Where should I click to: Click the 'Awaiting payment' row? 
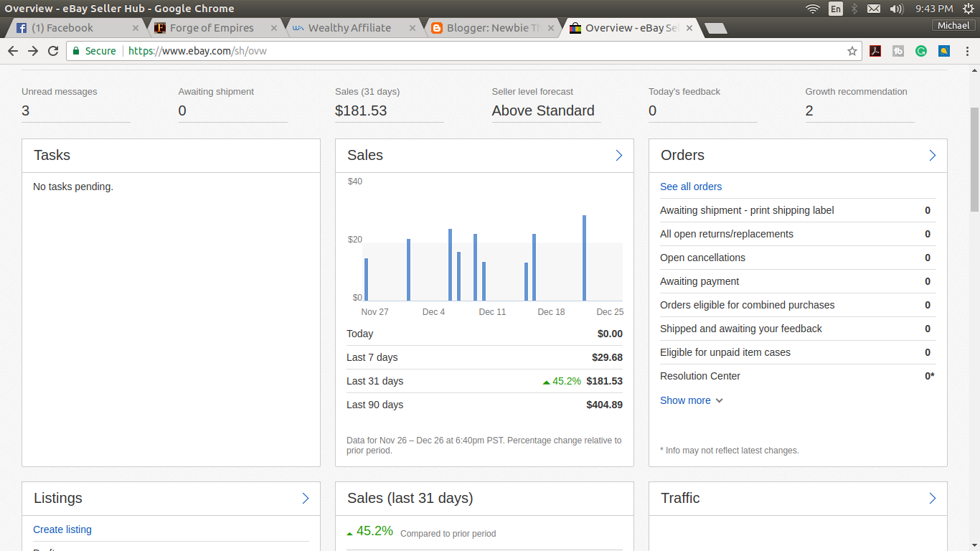798,281
